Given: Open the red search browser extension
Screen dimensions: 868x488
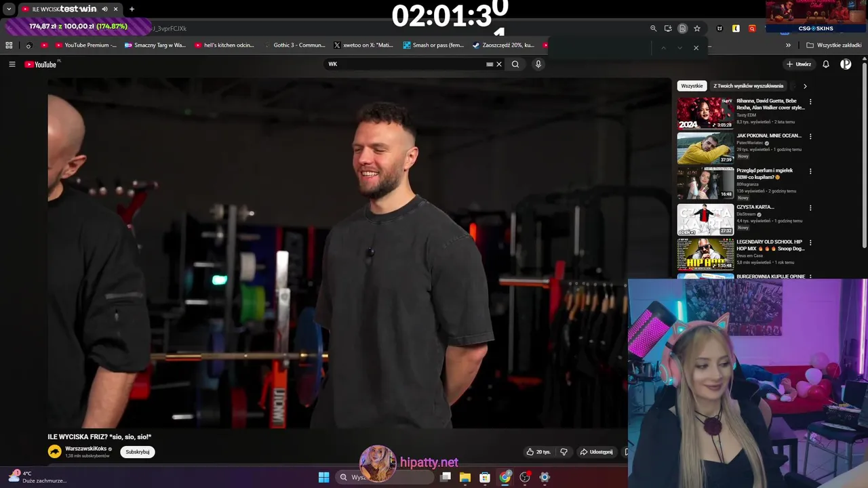Looking at the screenshot, I should (752, 28).
